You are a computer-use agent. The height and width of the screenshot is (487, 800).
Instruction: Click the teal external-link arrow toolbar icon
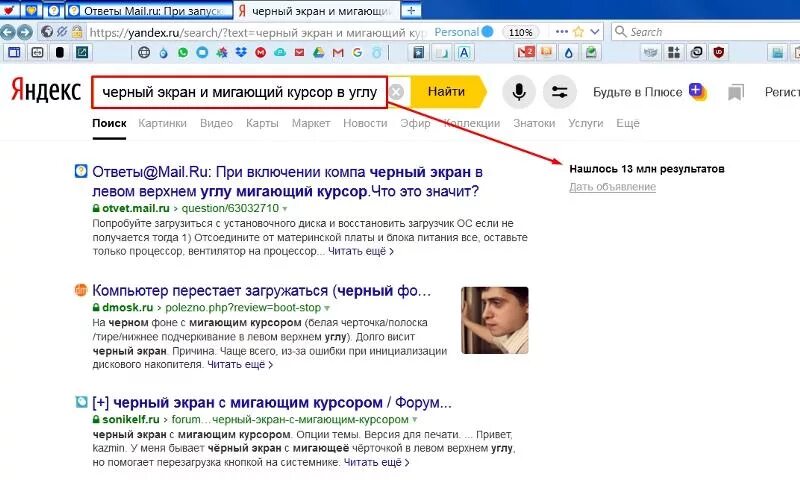[x=82, y=52]
